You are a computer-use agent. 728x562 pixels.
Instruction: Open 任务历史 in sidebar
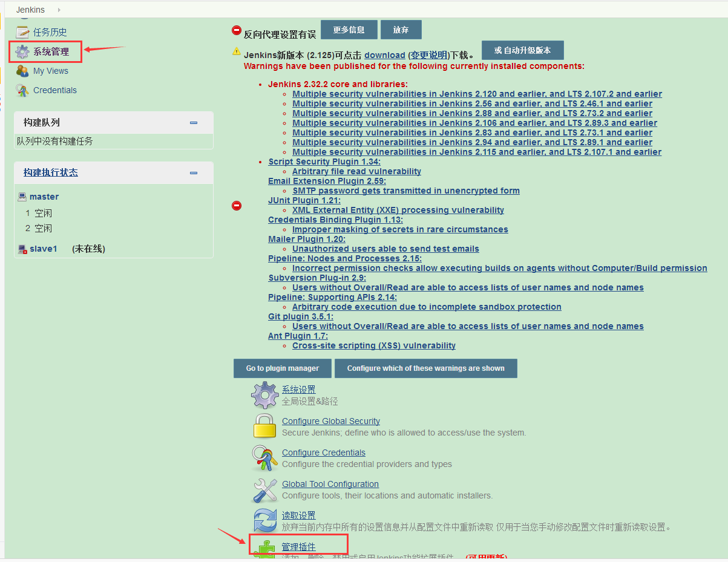click(x=50, y=32)
